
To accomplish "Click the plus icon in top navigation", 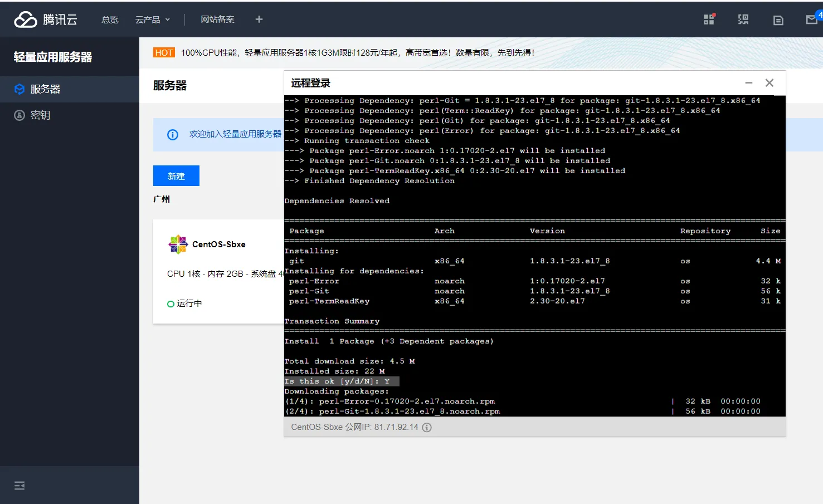I will (259, 19).
